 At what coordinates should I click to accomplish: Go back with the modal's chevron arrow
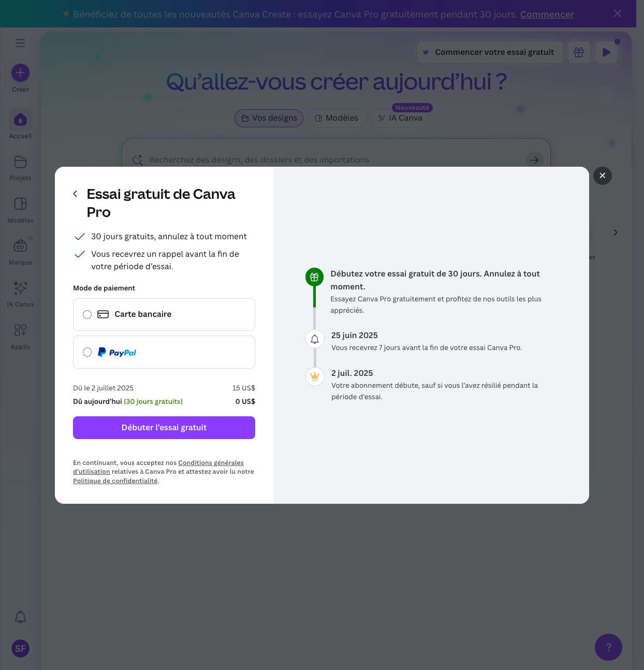coord(75,194)
